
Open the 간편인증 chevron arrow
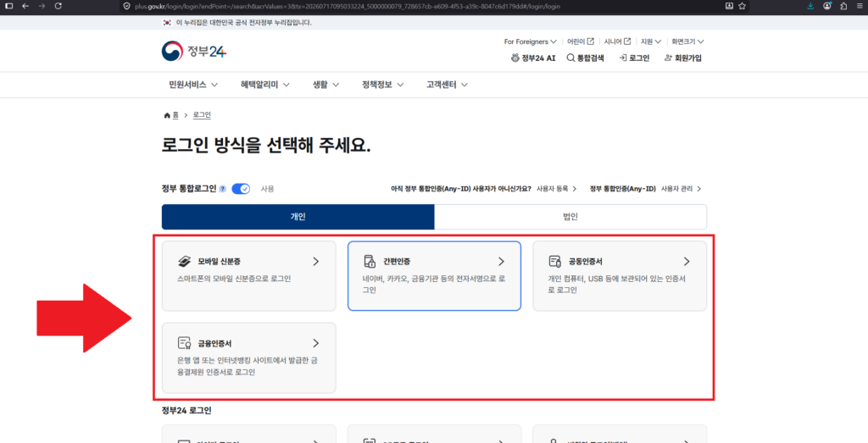[x=502, y=262]
